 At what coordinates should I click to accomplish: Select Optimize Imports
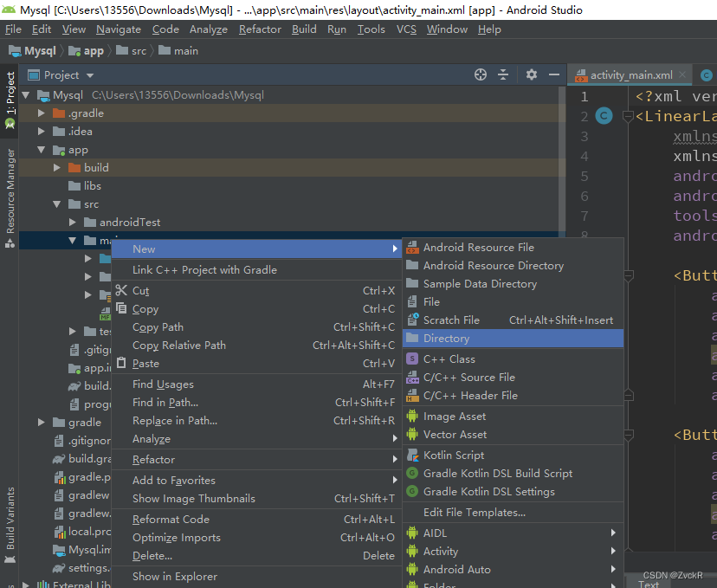click(x=256, y=537)
